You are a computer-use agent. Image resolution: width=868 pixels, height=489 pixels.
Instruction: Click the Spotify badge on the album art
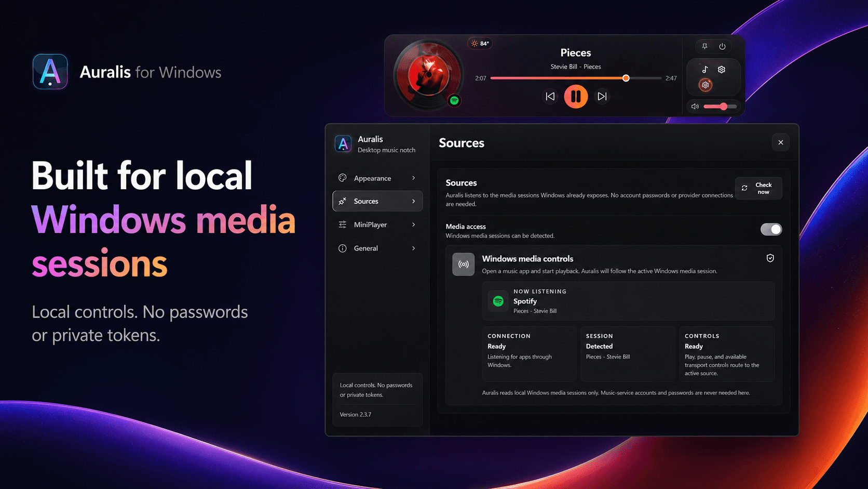[454, 100]
